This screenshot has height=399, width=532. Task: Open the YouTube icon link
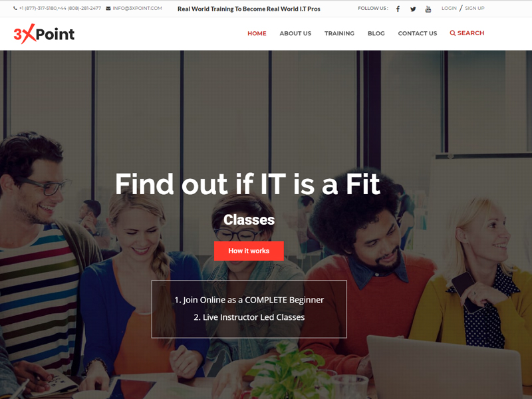pos(428,9)
